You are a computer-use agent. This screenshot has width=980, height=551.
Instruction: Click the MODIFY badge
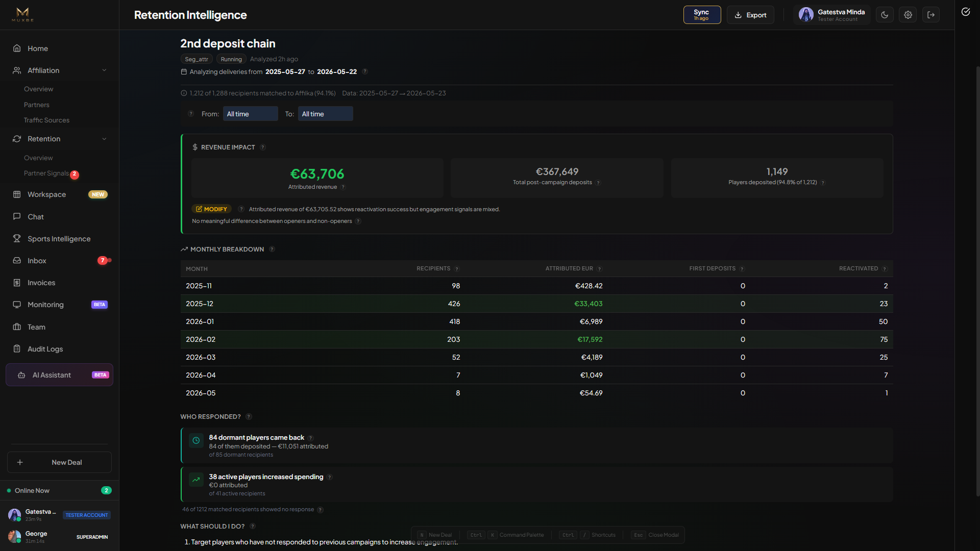click(x=211, y=209)
